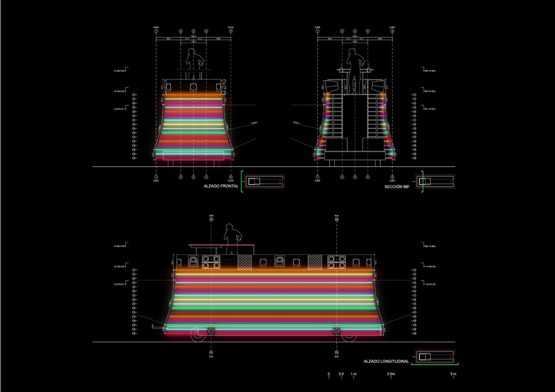
Task: Click the left ladder in section BB'
Action: tap(334, 116)
